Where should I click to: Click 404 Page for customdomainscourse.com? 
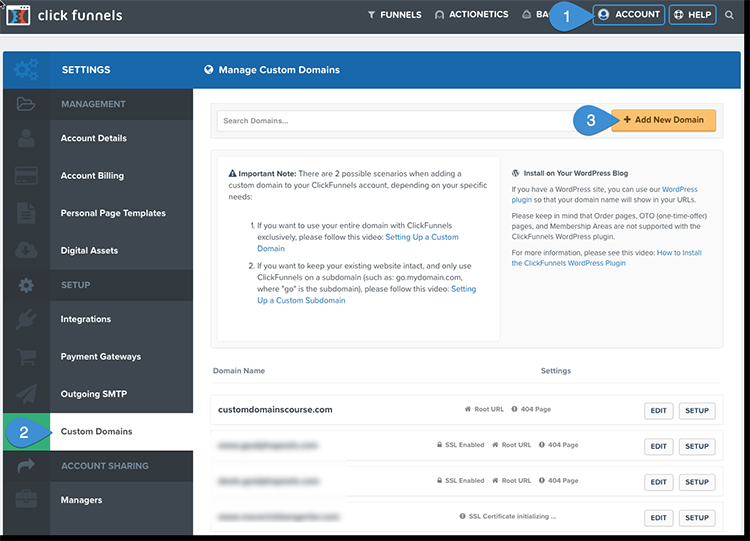click(x=531, y=409)
